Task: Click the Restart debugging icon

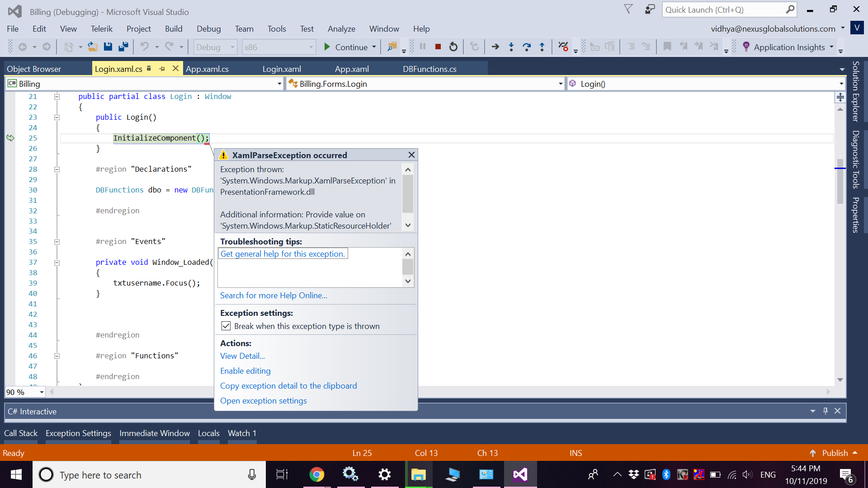Action: point(453,47)
